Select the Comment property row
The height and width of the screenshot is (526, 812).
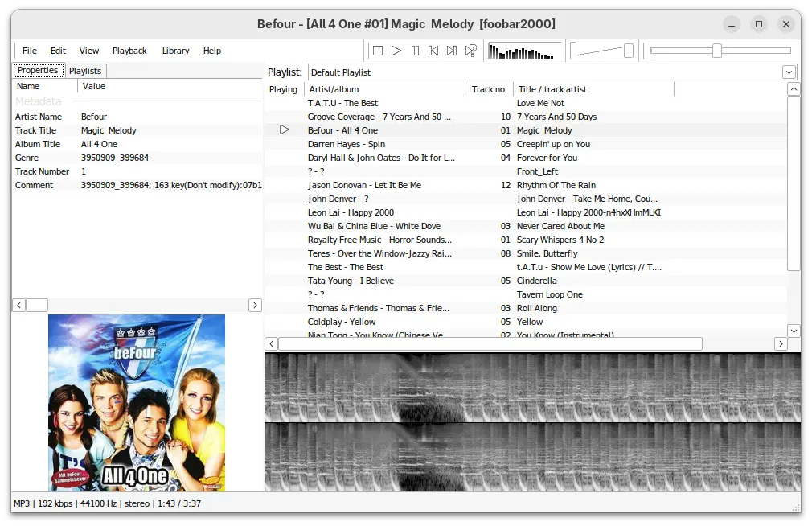[137, 185]
